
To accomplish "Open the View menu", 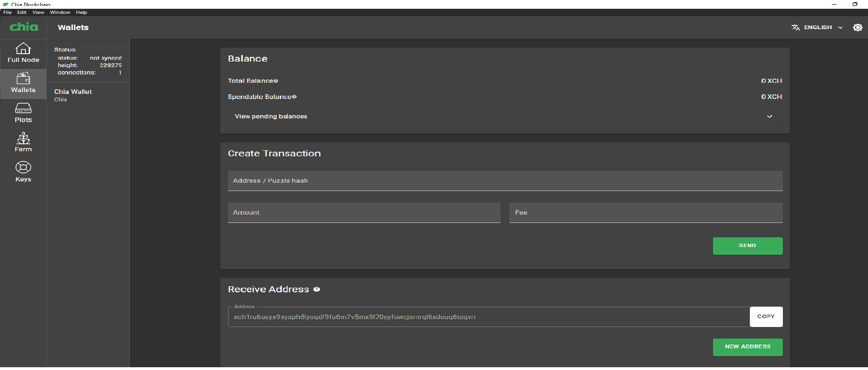I will tap(38, 12).
